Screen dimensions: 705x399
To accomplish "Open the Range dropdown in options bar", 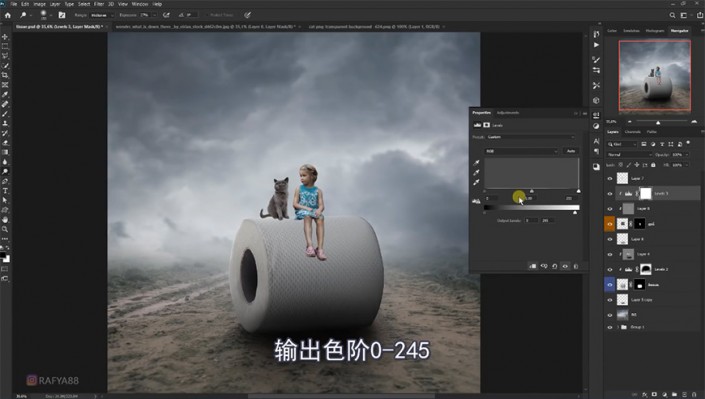I will (102, 15).
